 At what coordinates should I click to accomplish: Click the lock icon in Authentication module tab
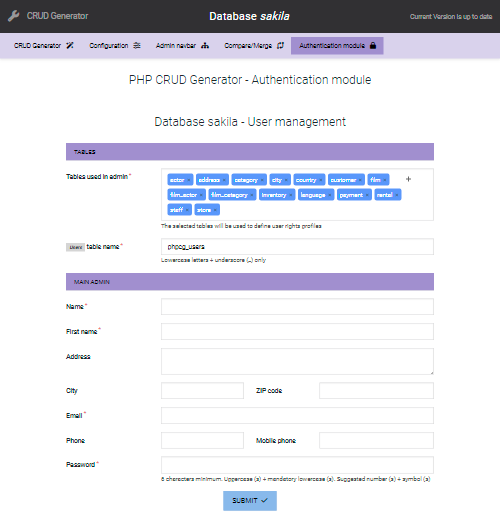click(373, 45)
